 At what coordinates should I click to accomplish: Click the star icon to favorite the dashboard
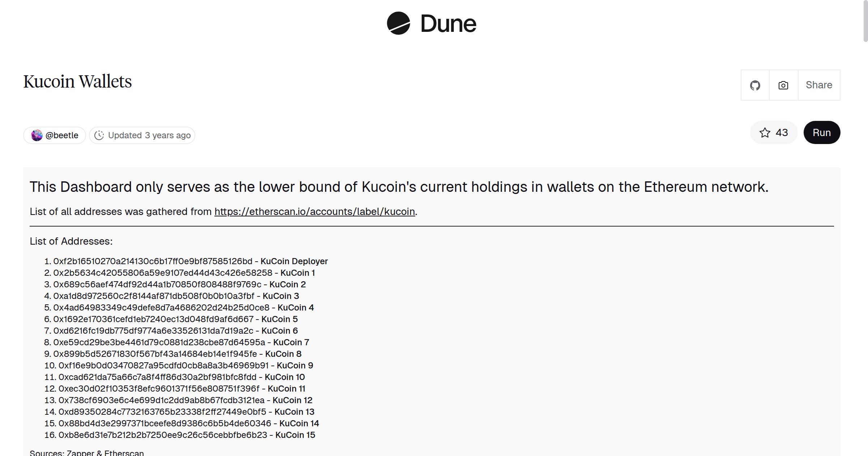coord(765,132)
